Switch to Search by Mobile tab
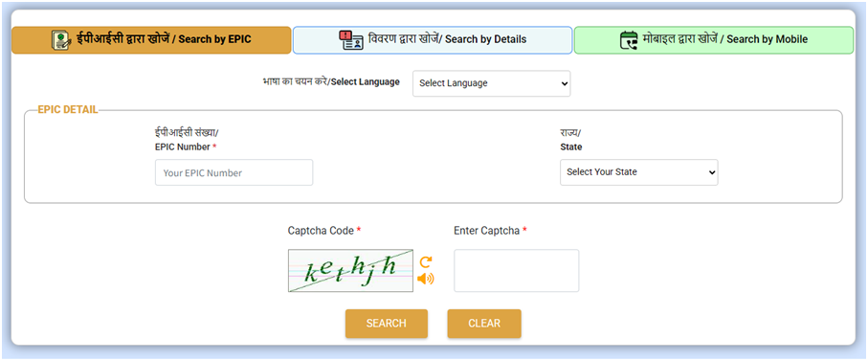This screenshot has height=361, width=868. [714, 40]
